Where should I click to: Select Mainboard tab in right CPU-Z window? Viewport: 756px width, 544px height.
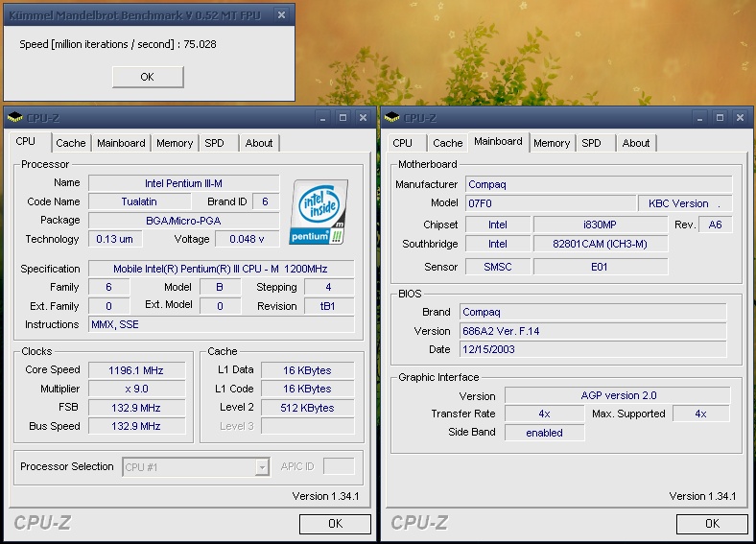tap(498, 141)
